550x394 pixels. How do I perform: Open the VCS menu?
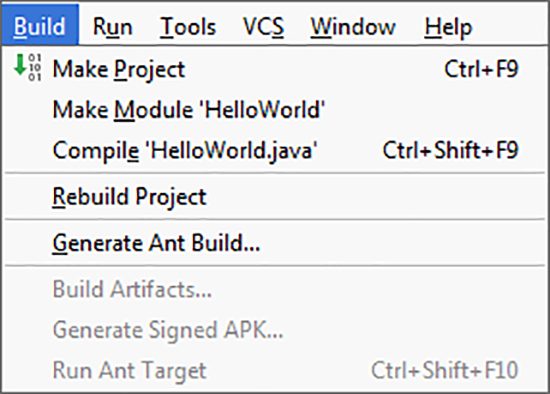point(263,27)
